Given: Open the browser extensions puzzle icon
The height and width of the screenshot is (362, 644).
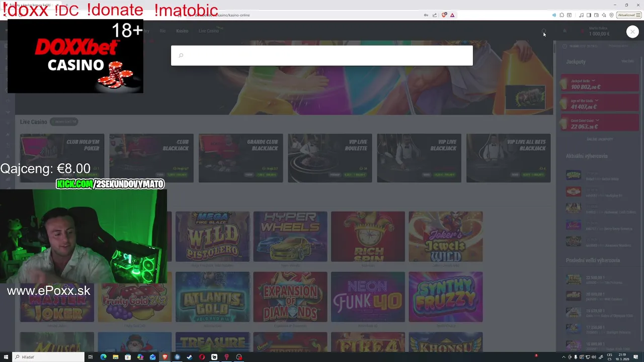Looking at the screenshot, I should pyautogui.click(x=561, y=15).
